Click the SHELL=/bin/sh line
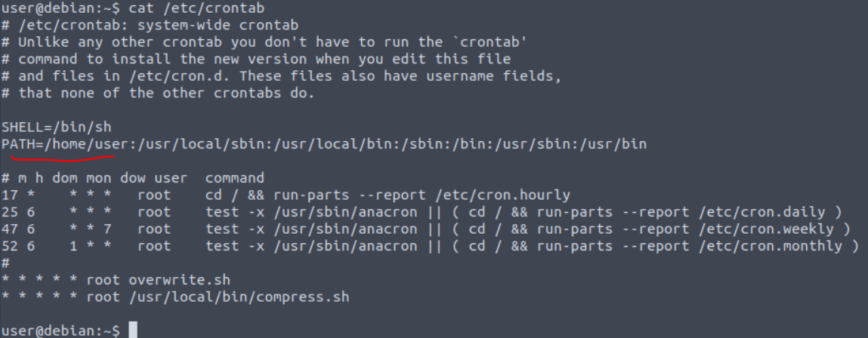This screenshot has height=338, width=868. [57, 128]
